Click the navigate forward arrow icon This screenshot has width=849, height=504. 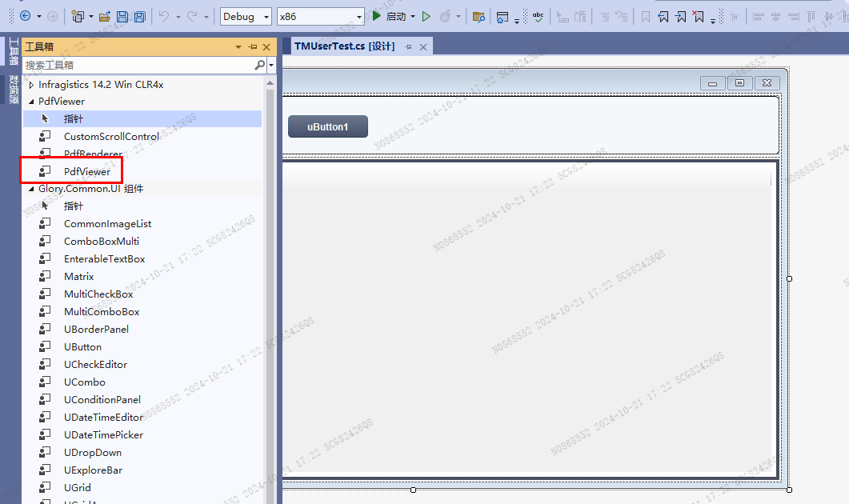(53, 16)
